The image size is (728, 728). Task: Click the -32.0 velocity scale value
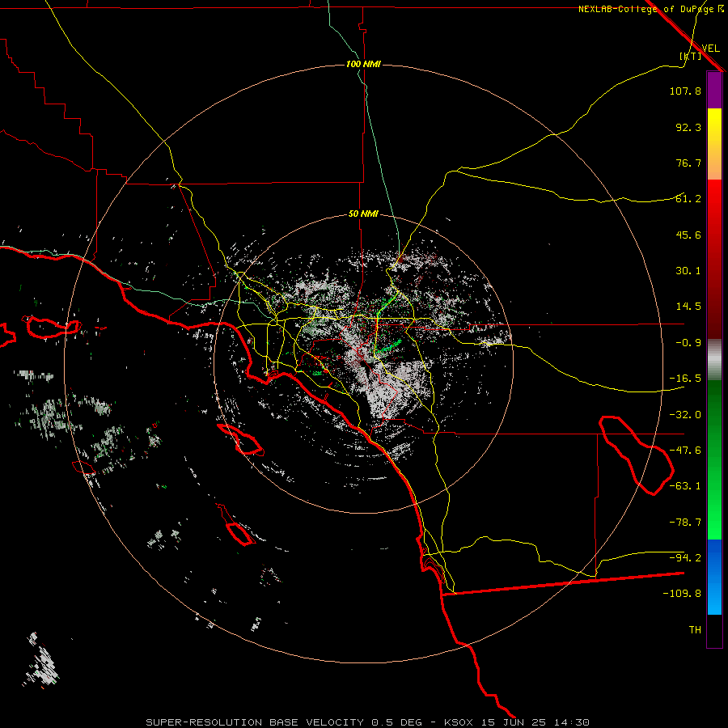tap(685, 415)
